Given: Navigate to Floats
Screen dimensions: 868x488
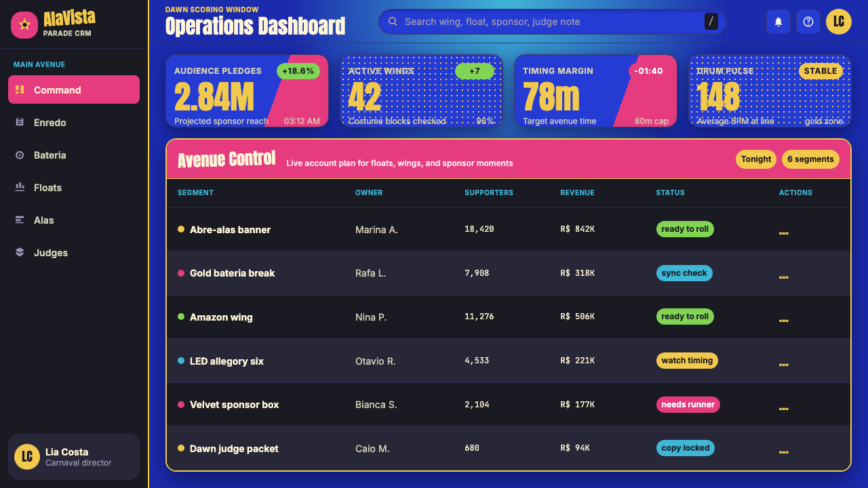Looking at the screenshot, I should click(x=74, y=187).
